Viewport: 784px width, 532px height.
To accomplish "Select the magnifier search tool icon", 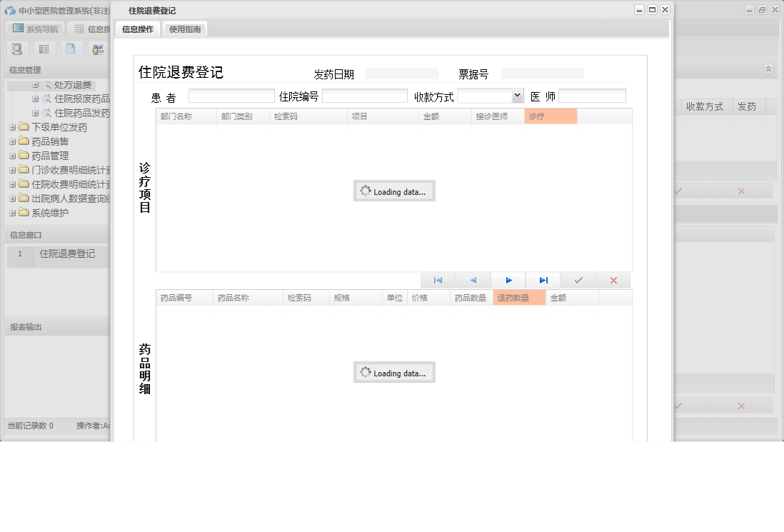I will tap(17, 49).
